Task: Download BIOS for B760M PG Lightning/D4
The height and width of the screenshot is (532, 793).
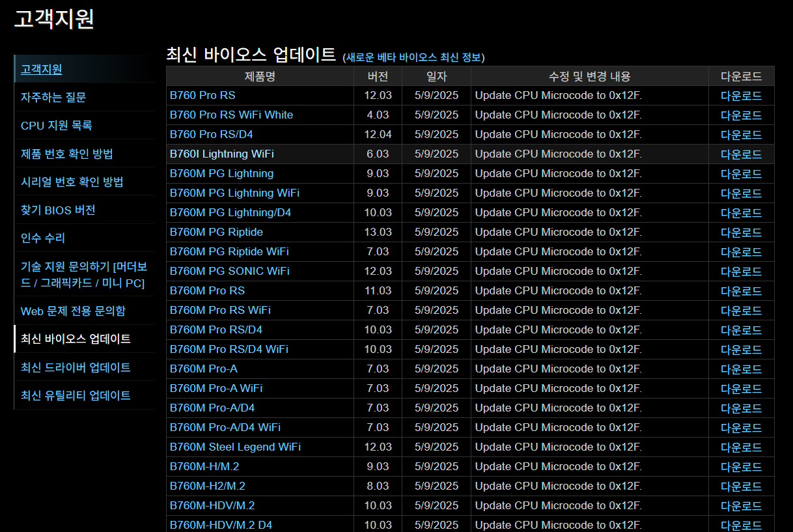Action: coord(741,213)
